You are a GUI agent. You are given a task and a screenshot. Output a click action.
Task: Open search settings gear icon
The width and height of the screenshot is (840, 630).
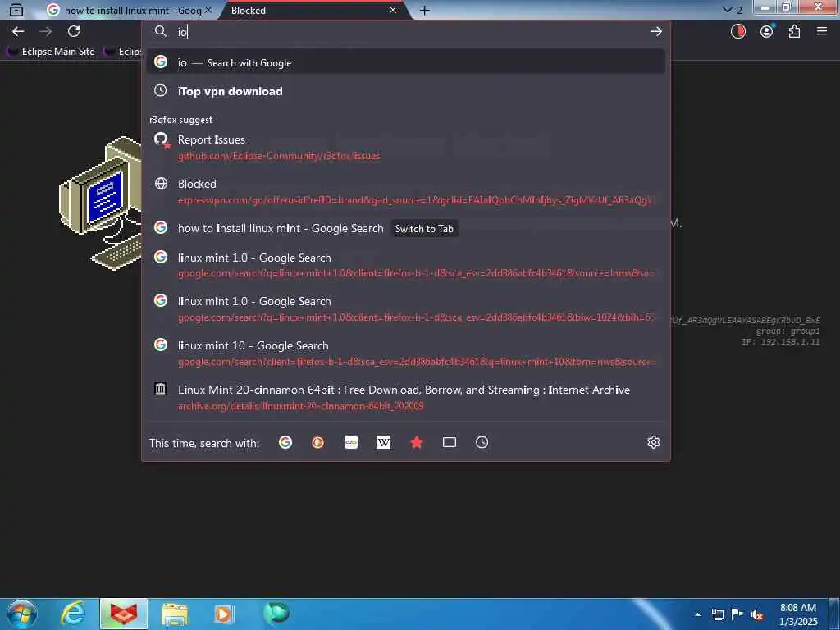pyautogui.click(x=654, y=442)
